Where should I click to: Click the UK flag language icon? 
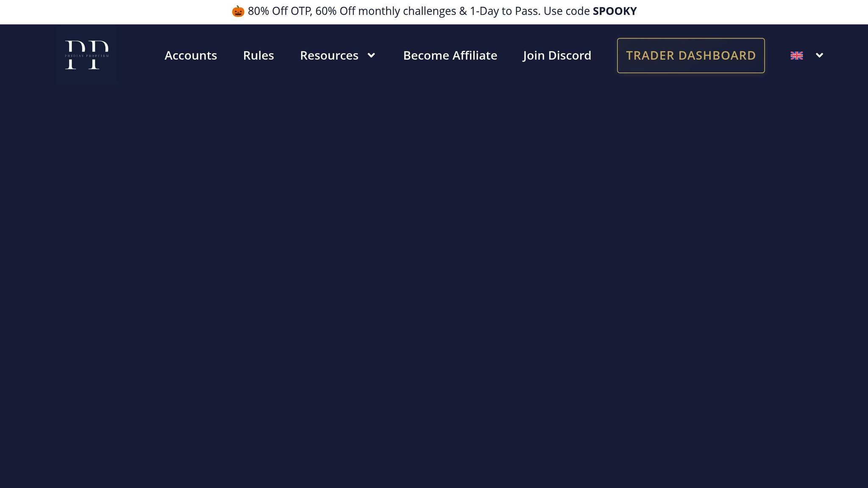point(796,55)
